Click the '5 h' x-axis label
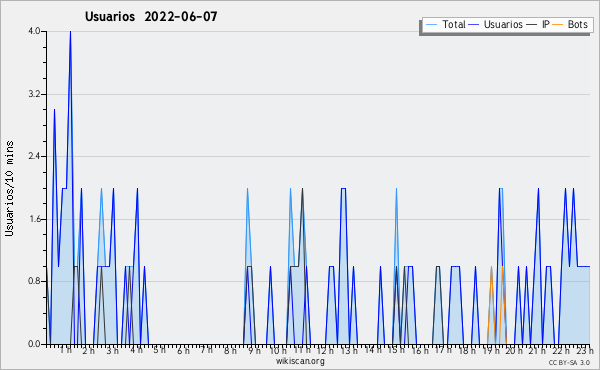 tap(160, 350)
